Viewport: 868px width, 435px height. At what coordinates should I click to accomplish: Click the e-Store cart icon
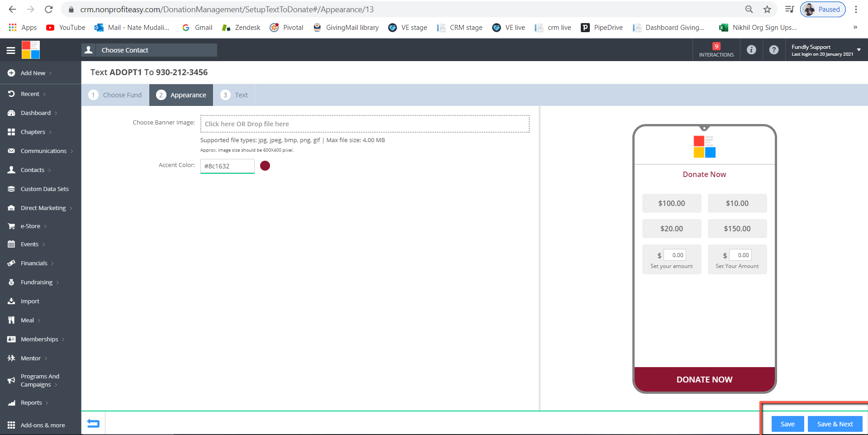click(11, 226)
